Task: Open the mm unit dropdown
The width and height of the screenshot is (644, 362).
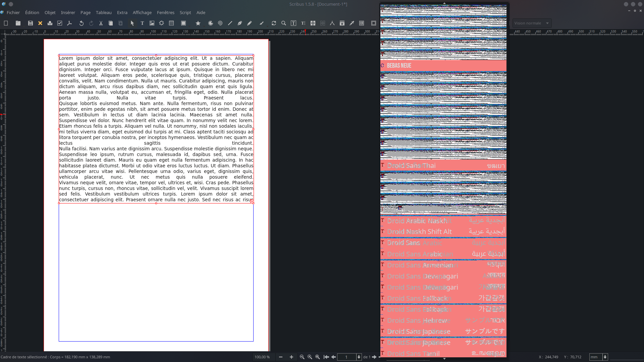Action: pos(605,357)
